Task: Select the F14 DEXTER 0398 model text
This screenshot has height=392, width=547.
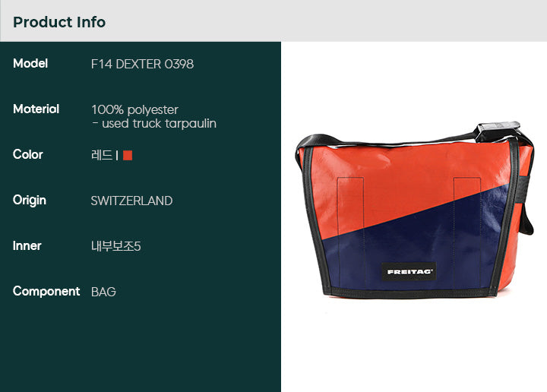Action: [142, 64]
